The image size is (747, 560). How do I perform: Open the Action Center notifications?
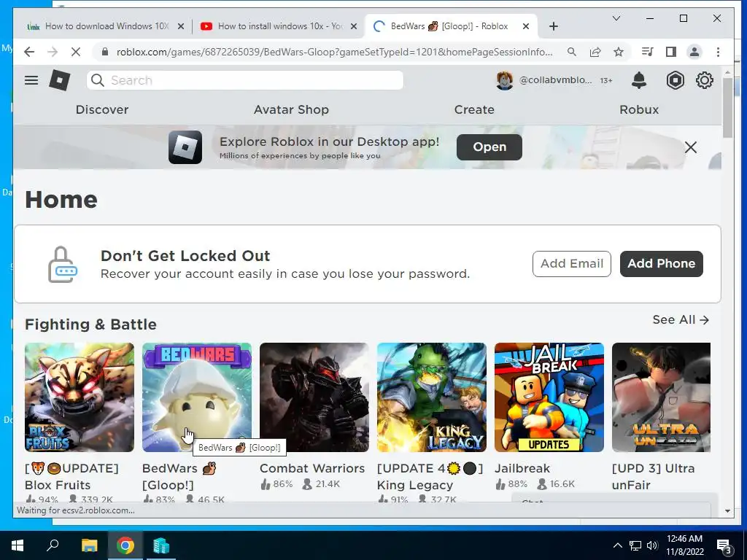click(724, 546)
